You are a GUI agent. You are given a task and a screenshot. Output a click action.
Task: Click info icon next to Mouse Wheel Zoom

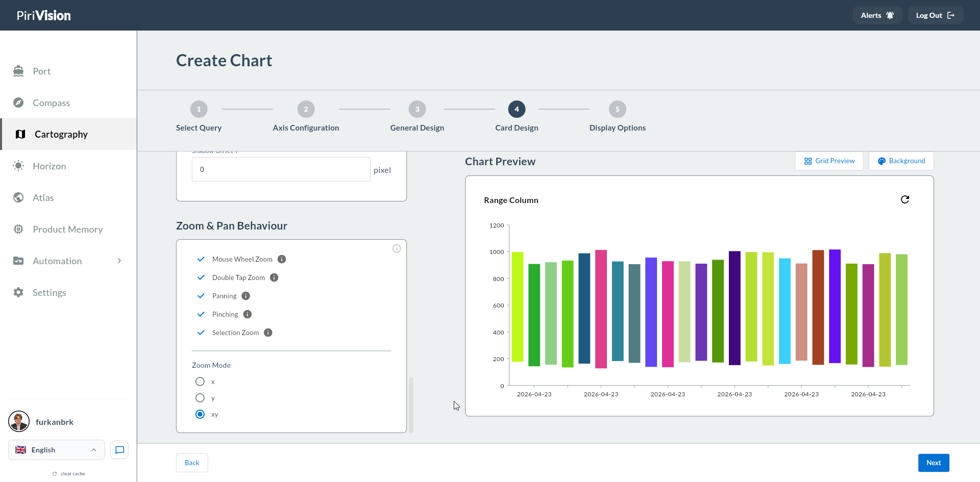tap(282, 259)
